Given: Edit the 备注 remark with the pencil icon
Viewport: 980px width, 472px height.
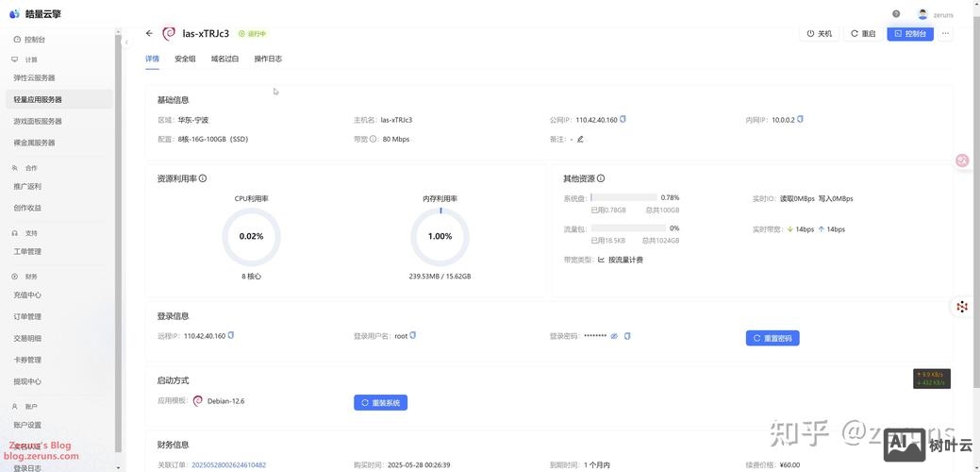Looking at the screenshot, I should coord(580,139).
